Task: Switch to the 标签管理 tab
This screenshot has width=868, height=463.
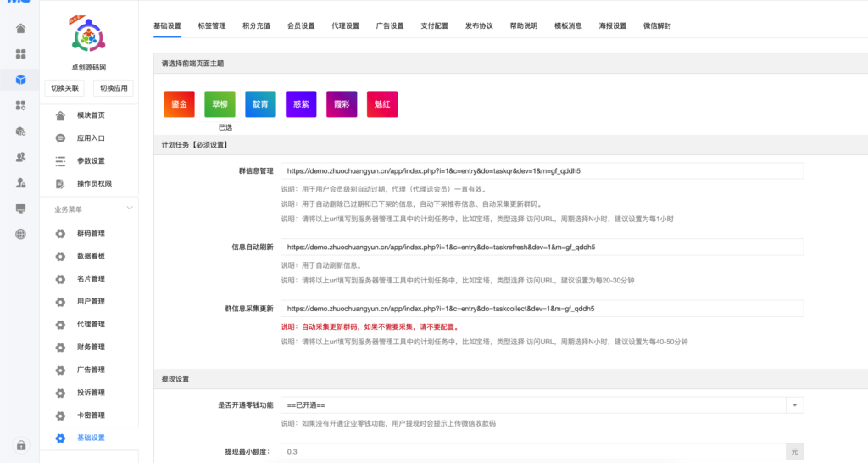Action: click(x=212, y=26)
